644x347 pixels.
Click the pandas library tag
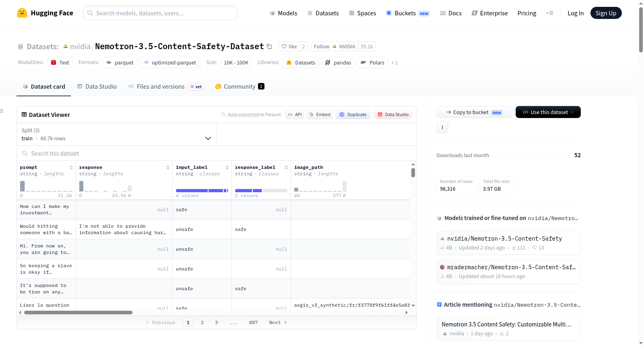[x=338, y=62]
